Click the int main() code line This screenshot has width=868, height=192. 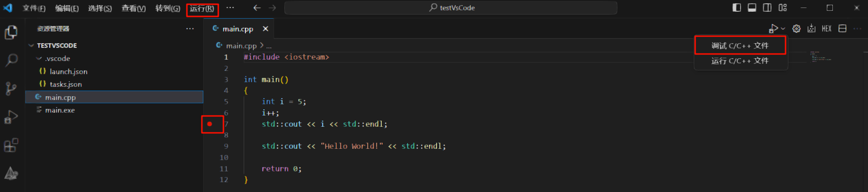point(266,79)
